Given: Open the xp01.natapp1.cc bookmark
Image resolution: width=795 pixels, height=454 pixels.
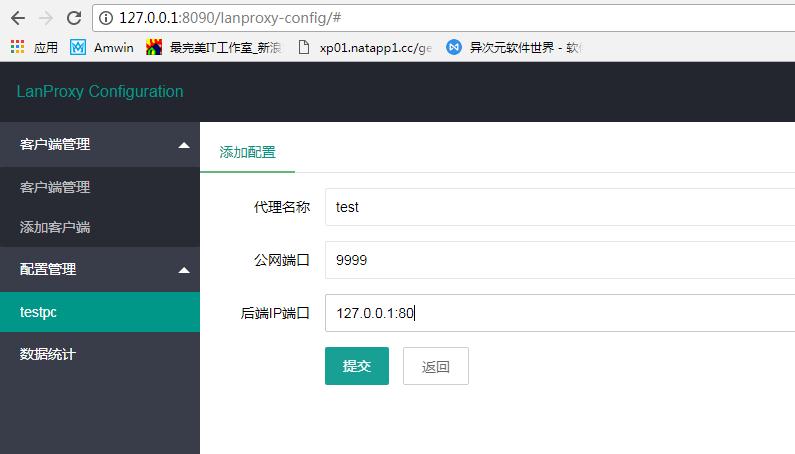Looking at the screenshot, I should pyautogui.click(x=365, y=48).
